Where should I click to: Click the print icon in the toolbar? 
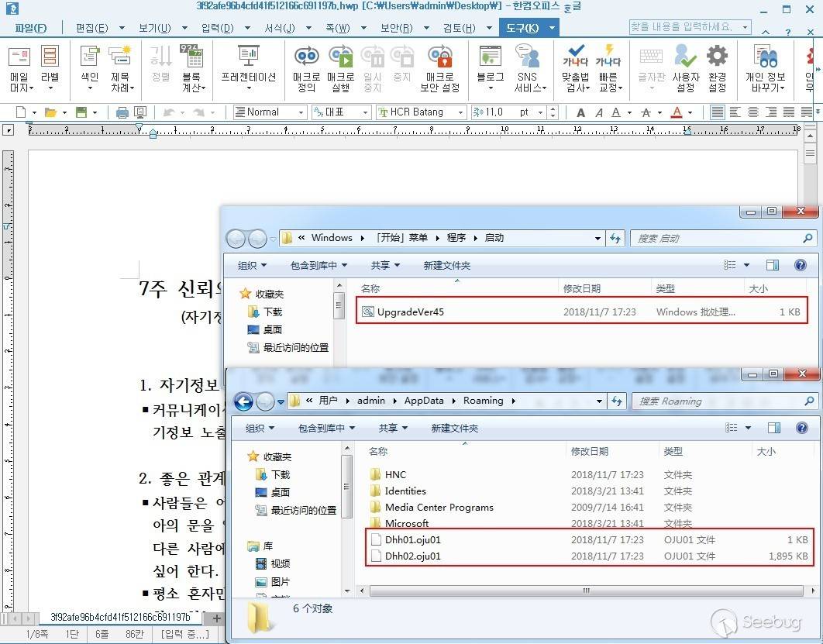pos(122,112)
